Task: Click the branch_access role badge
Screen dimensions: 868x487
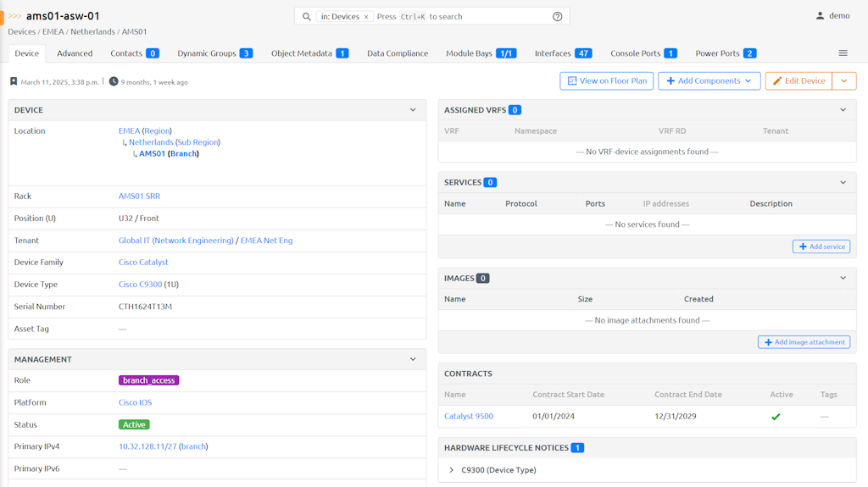Action: (x=148, y=380)
